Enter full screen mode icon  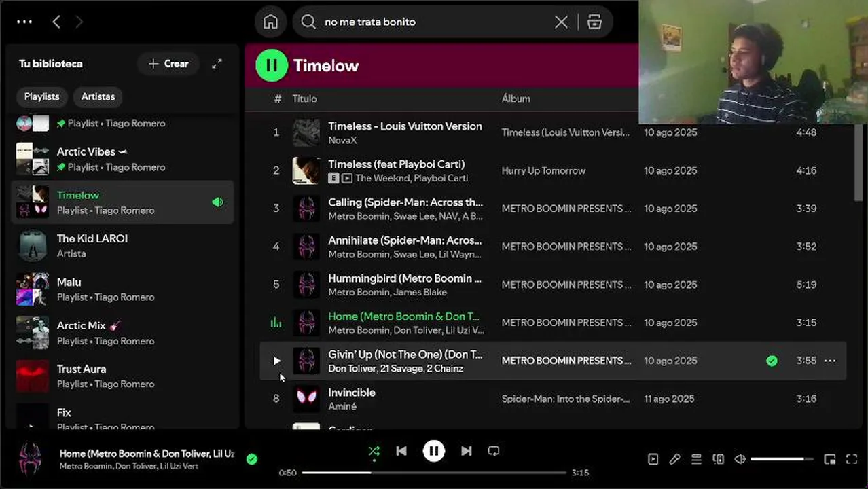point(851,459)
